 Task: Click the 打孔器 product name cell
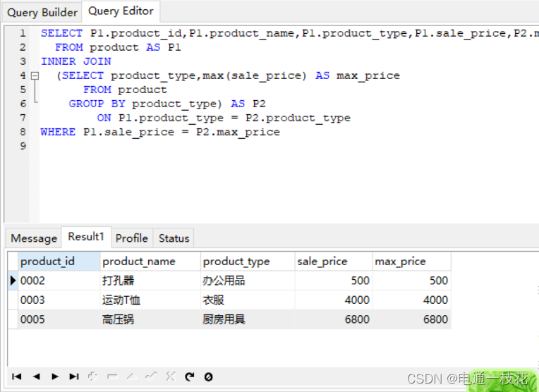(x=150, y=281)
